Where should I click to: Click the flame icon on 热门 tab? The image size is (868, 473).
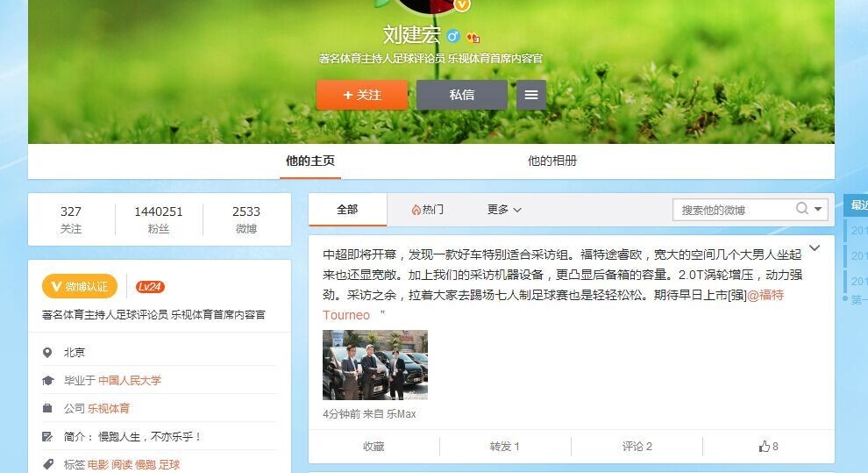[x=416, y=210]
